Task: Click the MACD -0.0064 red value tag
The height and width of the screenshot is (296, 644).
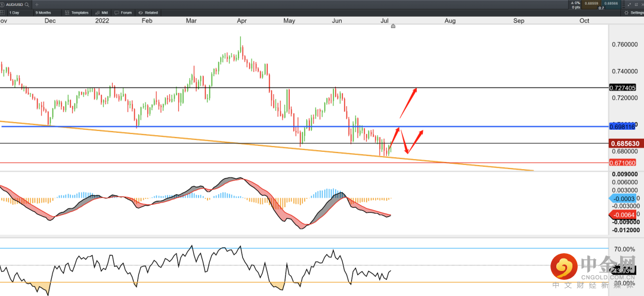Action: (623, 215)
